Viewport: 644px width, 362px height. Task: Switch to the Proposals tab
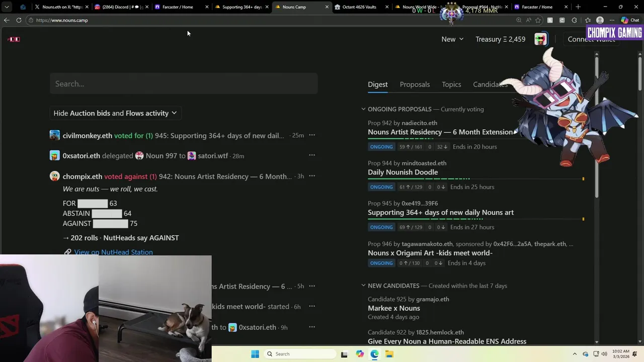pos(415,84)
